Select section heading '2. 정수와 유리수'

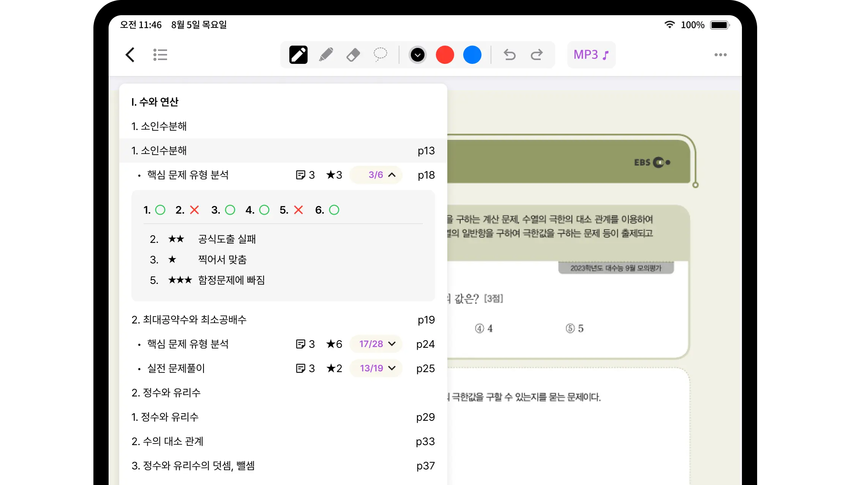click(x=166, y=393)
